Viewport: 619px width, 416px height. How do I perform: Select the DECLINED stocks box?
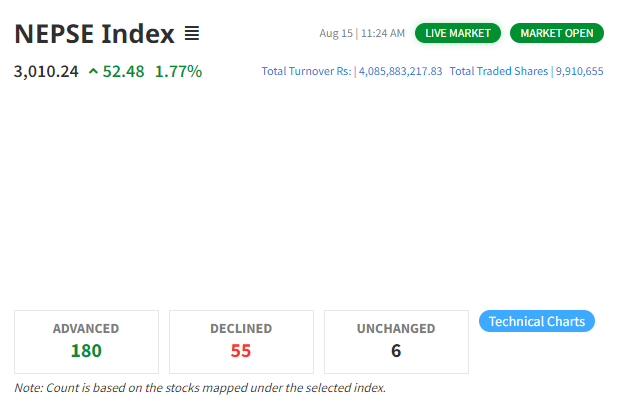tap(241, 342)
